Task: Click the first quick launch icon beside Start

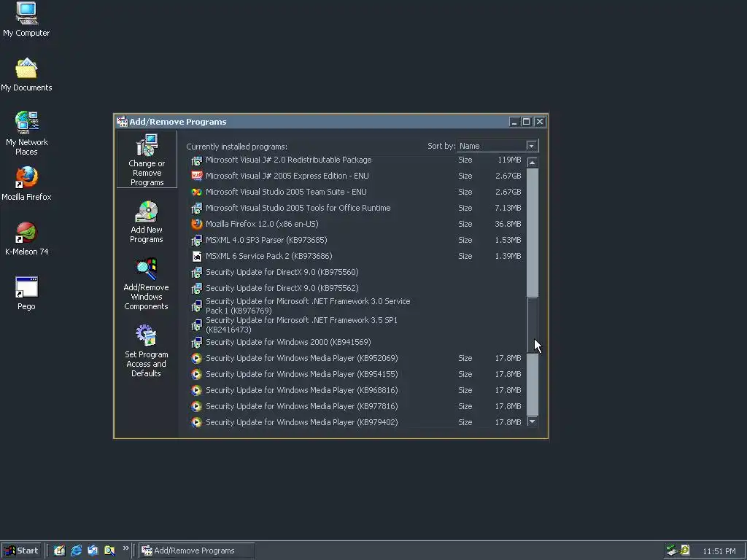Action: click(x=59, y=551)
